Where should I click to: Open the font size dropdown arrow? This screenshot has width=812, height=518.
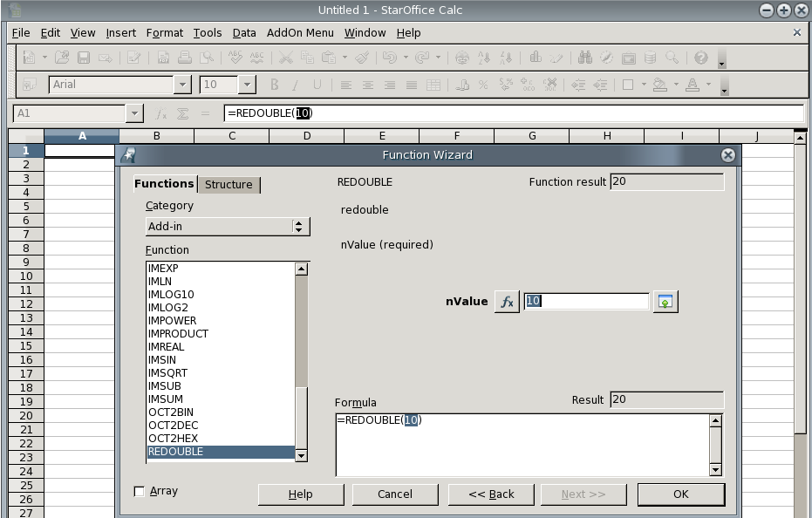247,85
